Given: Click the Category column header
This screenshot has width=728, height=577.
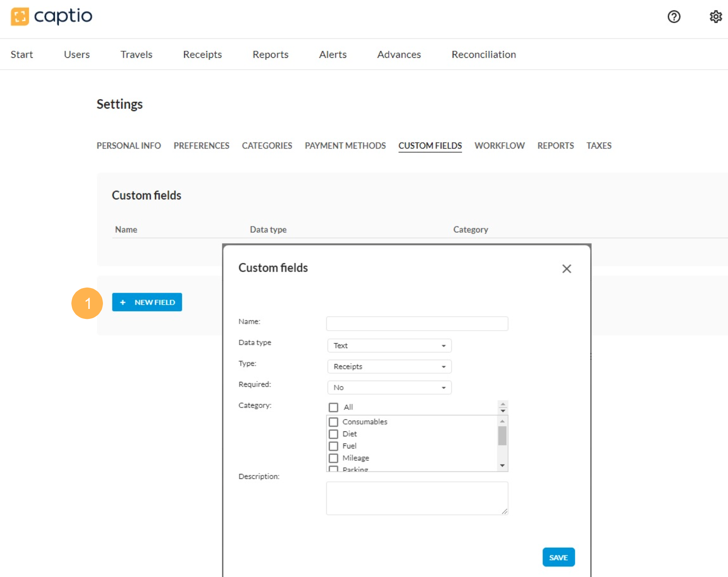Looking at the screenshot, I should [x=471, y=229].
